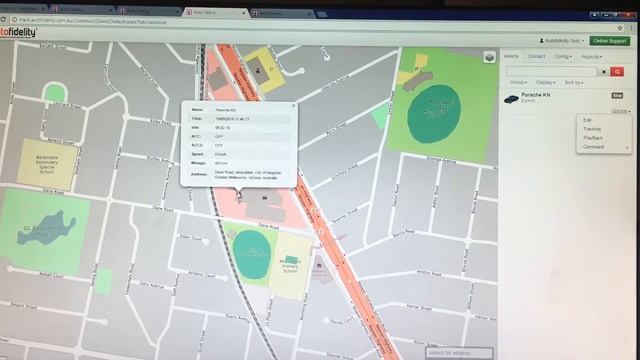Click the site info icon beside the URL
Image resolution: width=640 pixels, height=360 pixels.
pyautogui.click(x=14, y=20)
